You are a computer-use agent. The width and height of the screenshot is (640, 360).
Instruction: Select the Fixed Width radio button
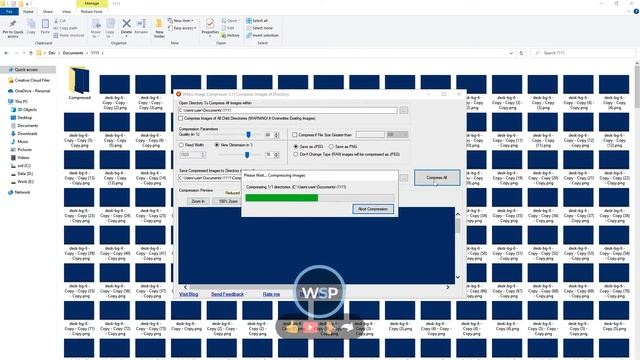click(181, 145)
